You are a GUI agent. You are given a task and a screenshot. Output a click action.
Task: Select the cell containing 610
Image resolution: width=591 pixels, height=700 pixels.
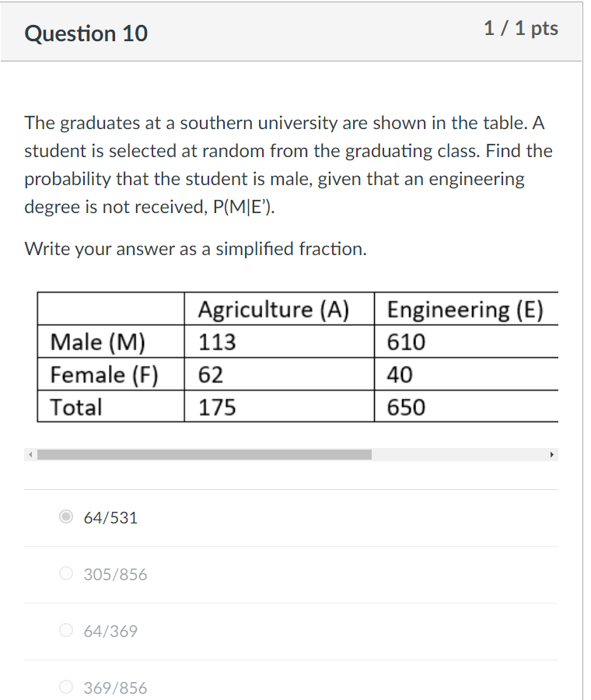pos(404,342)
